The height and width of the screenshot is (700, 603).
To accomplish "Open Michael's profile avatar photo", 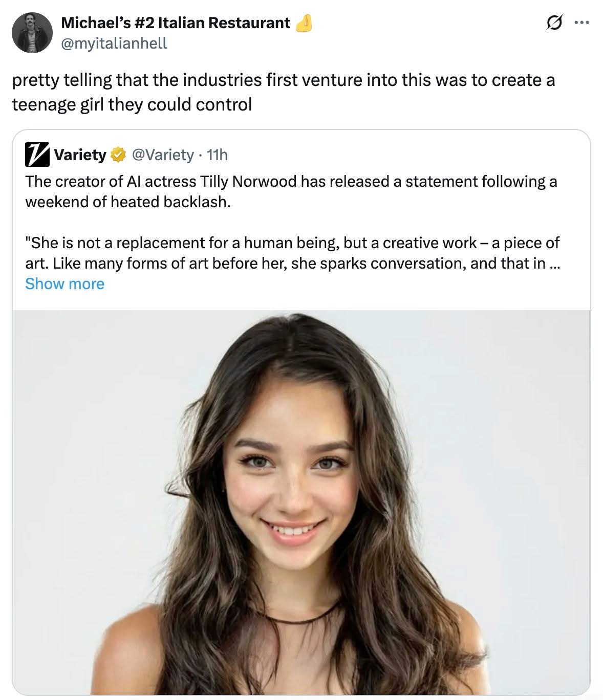I will [x=32, y=32].
